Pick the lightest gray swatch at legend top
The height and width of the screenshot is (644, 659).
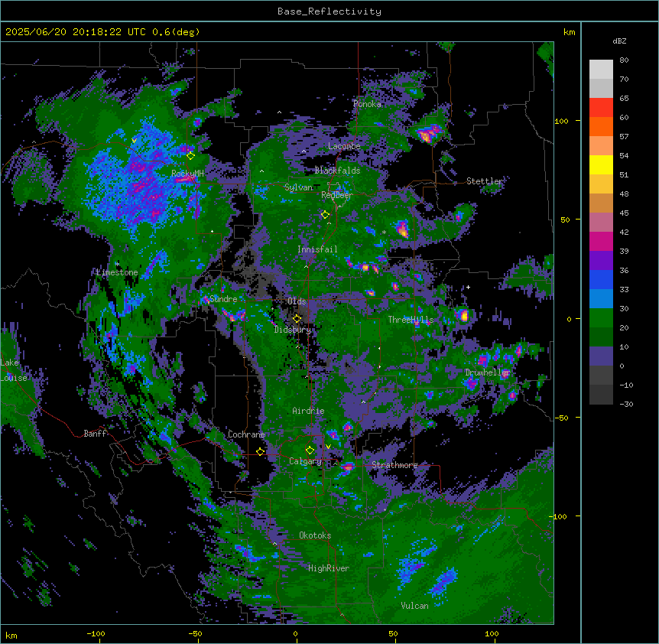tap(601, 69)
